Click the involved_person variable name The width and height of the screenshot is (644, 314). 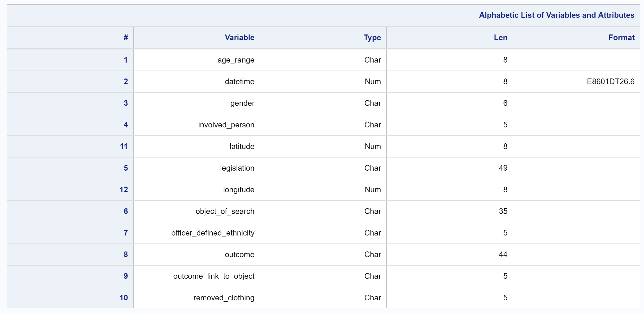click(225, 125)
